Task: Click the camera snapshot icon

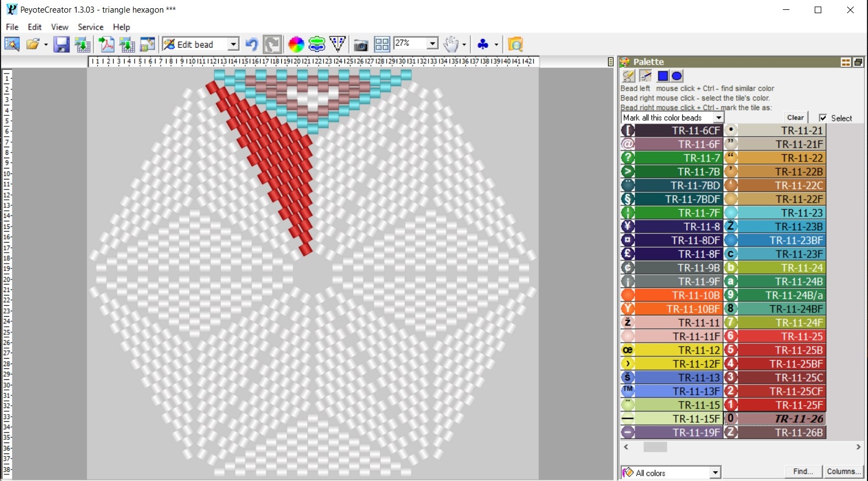Action: click(x=360, y=44)
